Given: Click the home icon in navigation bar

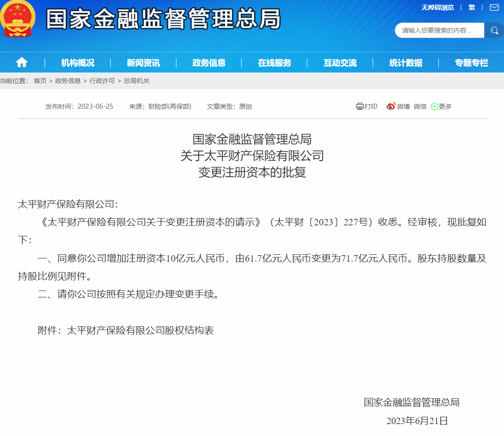Looking at the screenshot, I should (x=22, y=62).
